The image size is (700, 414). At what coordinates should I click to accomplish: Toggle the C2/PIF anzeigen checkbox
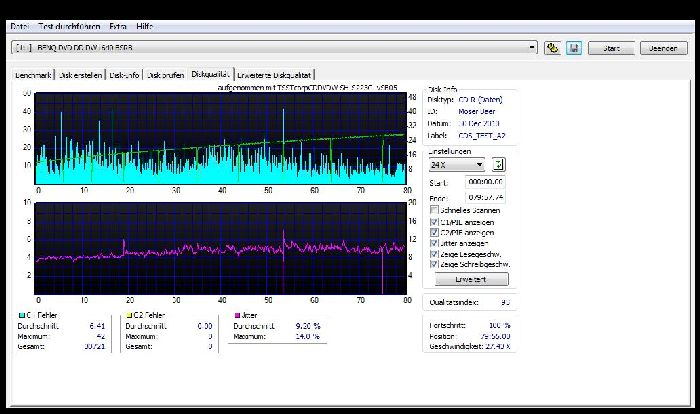tap(434, 232)
